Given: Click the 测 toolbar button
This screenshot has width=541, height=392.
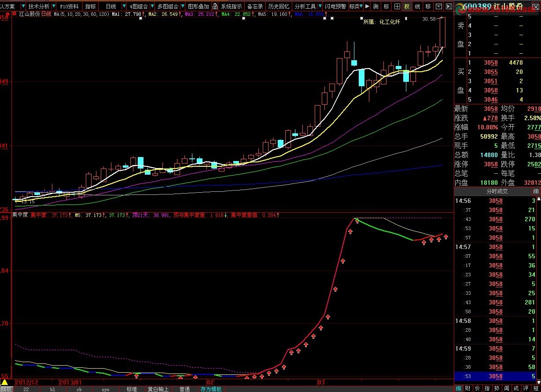Looking at the screenshot, I should (x=375, y=7).
